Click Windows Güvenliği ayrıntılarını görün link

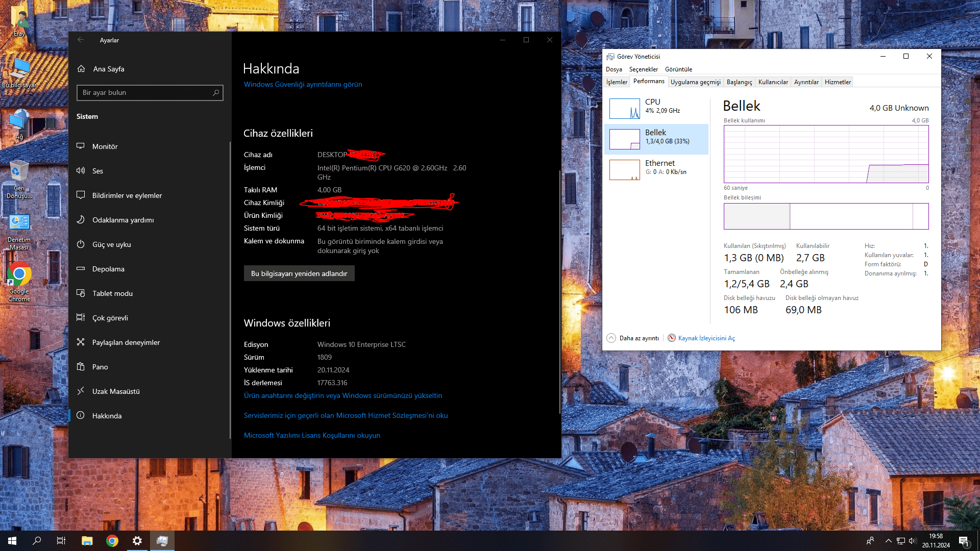point(303,84)
